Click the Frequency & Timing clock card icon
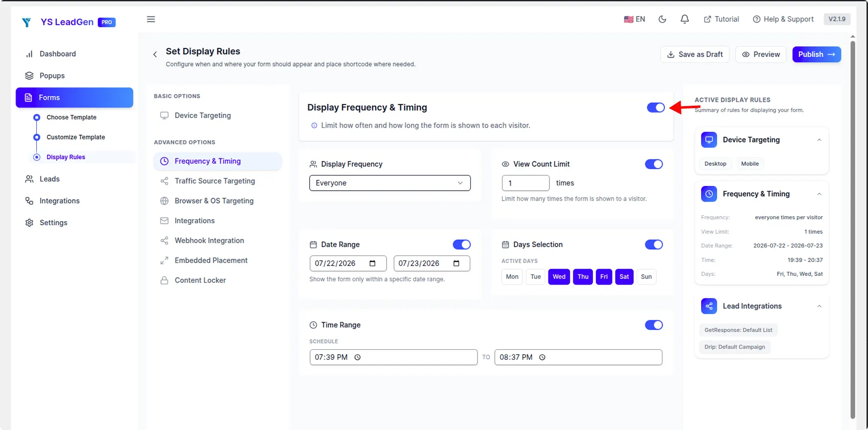The width and height of the screenshot is (868, 430). pos(709,194)
